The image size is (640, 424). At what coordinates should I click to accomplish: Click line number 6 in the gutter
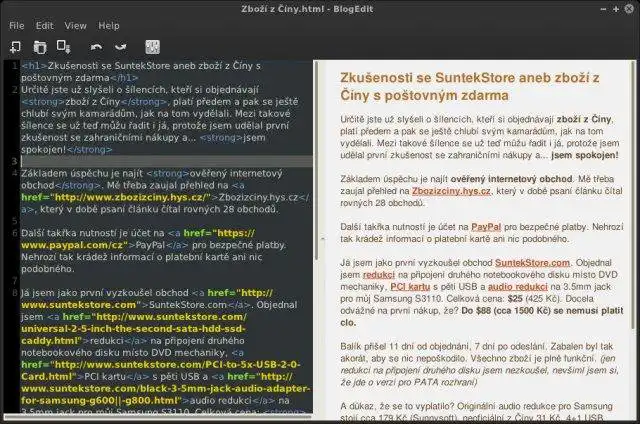(x=15, y=233)
